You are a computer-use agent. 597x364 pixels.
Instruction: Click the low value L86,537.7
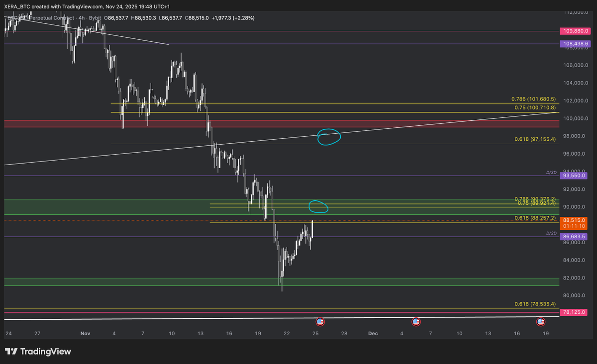click(x=171, y=18)
